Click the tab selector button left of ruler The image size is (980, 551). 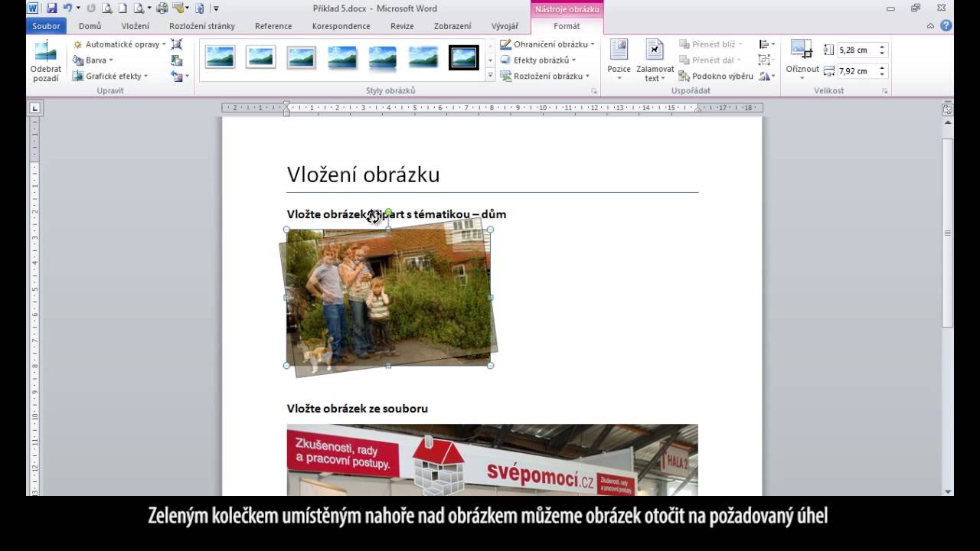pos(34,109)
